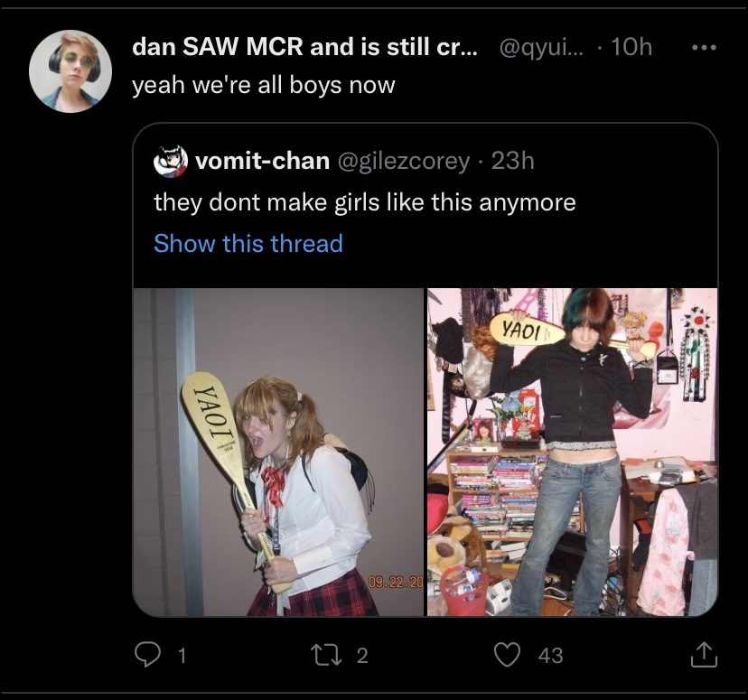
Task: Retweet this post via the retweet icon
Action: click(326, 655)
